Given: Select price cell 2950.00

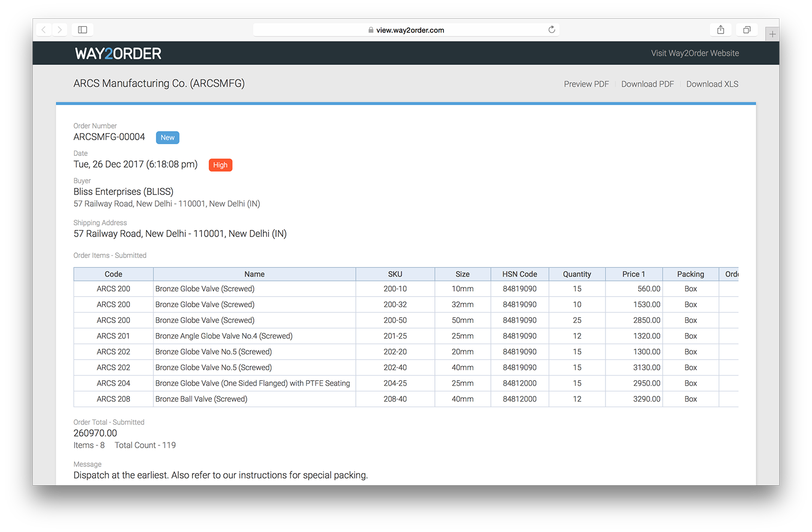Looking at the screenshot, I should tap(634, 383).
